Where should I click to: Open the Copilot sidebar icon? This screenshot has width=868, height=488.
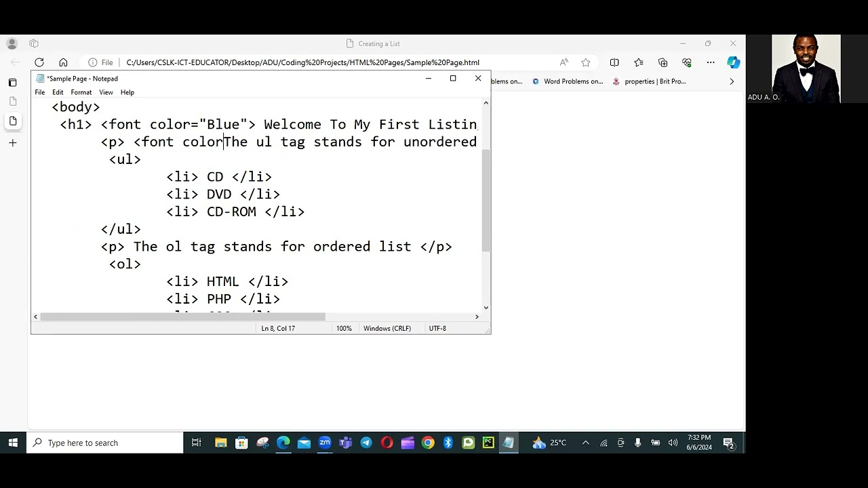(734, 62)
